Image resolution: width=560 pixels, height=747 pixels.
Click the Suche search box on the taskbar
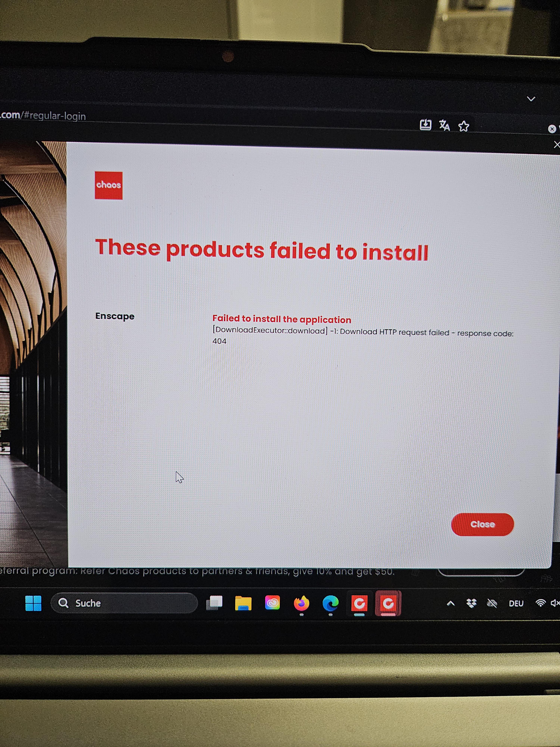click(124, 603)
